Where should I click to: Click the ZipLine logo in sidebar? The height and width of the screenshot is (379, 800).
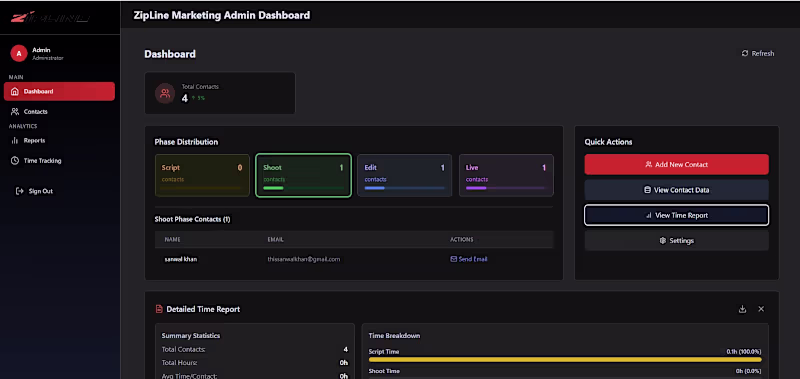(x=50, y=17)
